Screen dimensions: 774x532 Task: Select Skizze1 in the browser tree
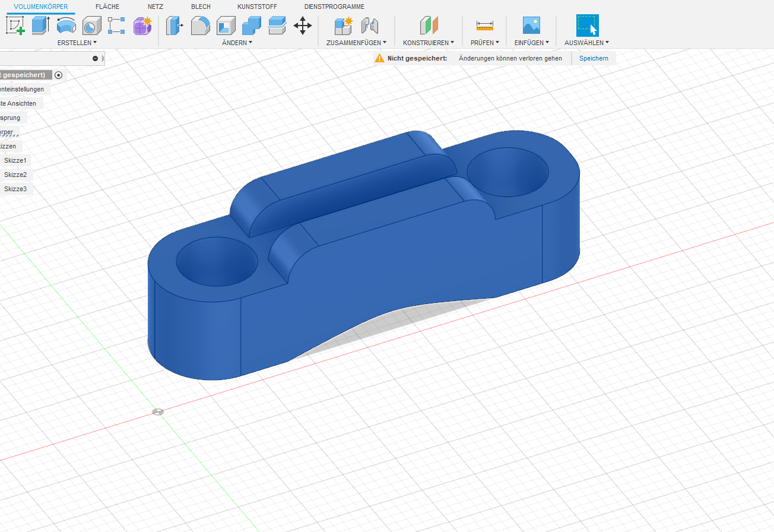tap(15, 160)
